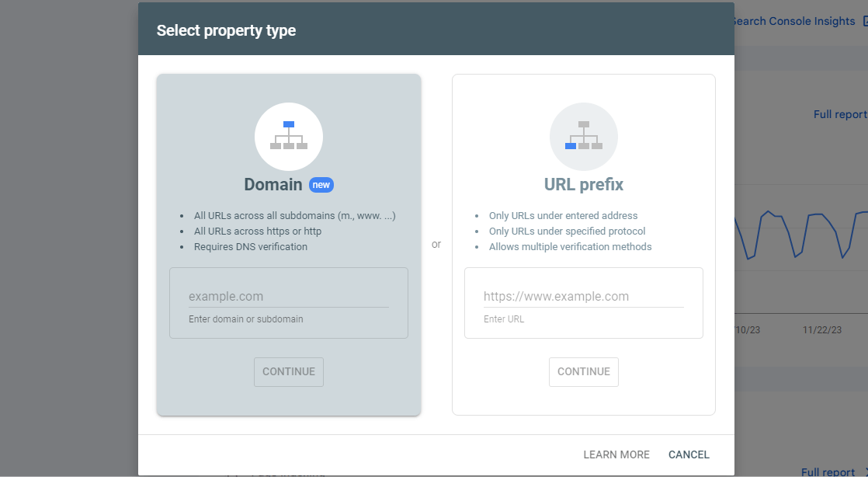Image resolution: width=868 pixels, height=477 pixels.
Task: Click the Domain property hierarchy icon
Action: (x=288, y=136)
